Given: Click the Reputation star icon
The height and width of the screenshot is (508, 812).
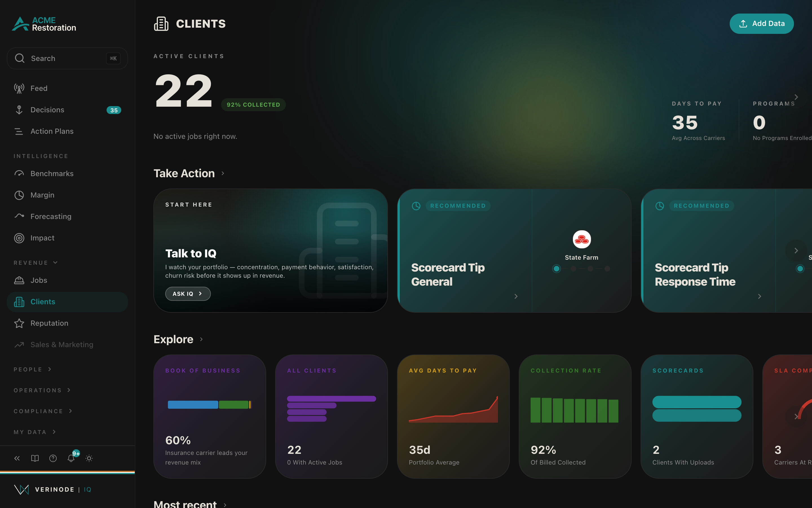Looking at the screenshot, I should click(19, 323).
